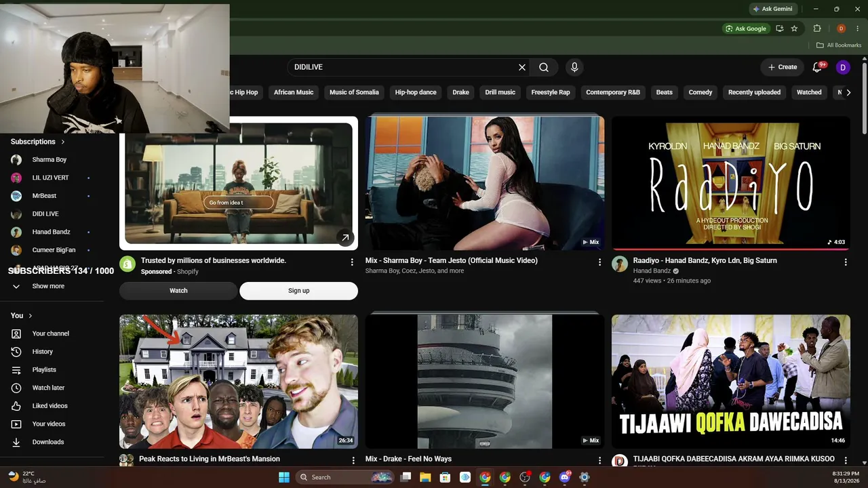Show more filter chips with next arrow
This screenshot has width=868, height=488.
tap(848, 92)
